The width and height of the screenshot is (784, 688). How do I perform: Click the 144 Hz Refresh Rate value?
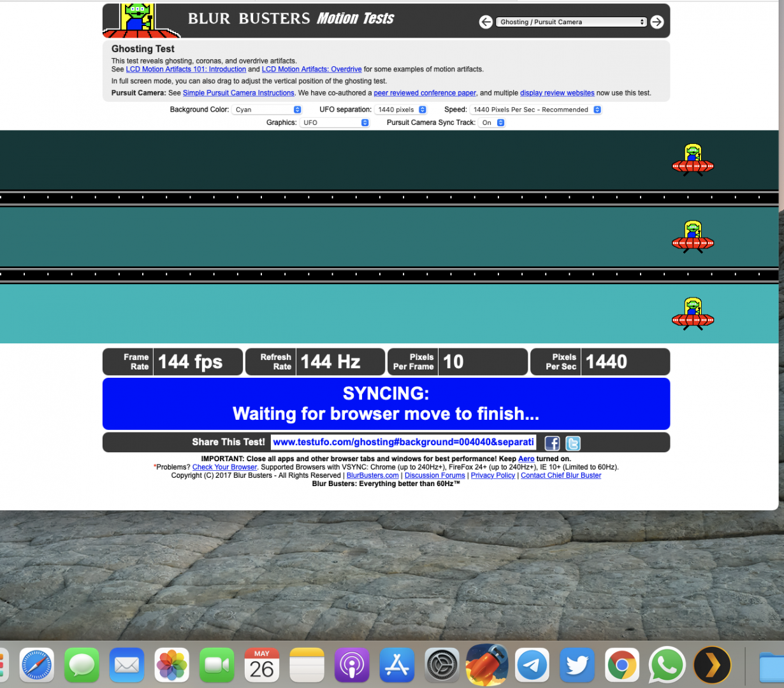(330, 362)
